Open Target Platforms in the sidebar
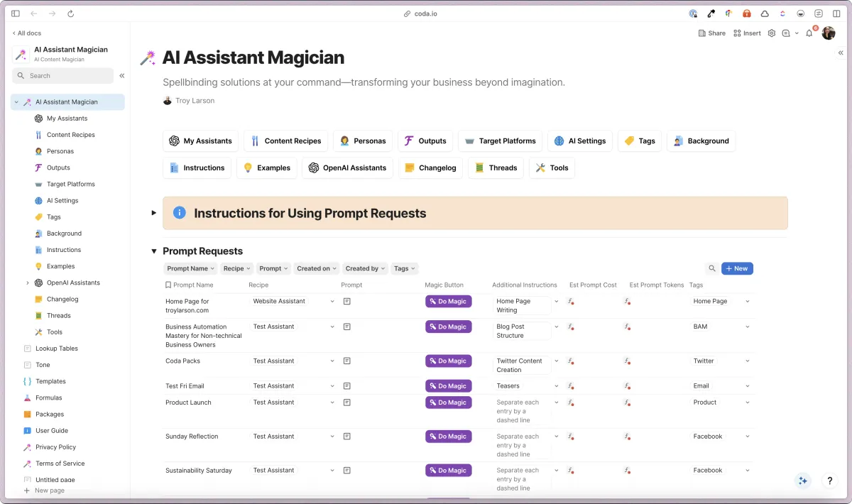 coord(70,184)
